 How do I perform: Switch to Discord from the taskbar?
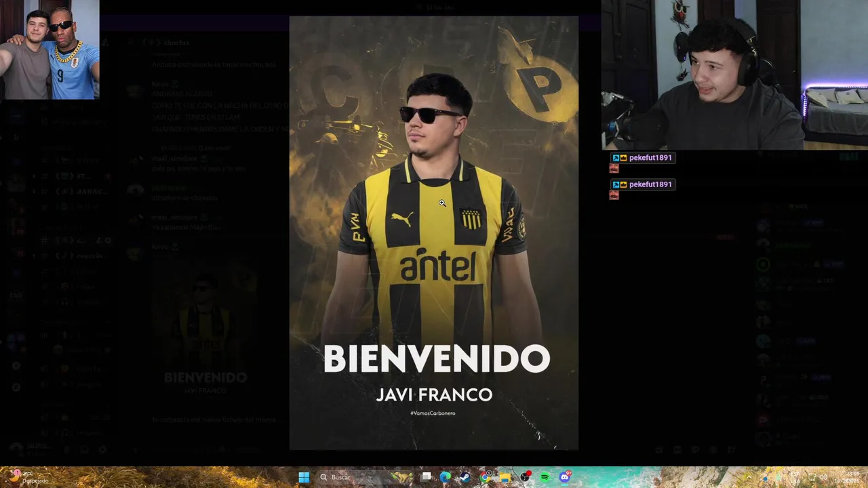(565, 477)
